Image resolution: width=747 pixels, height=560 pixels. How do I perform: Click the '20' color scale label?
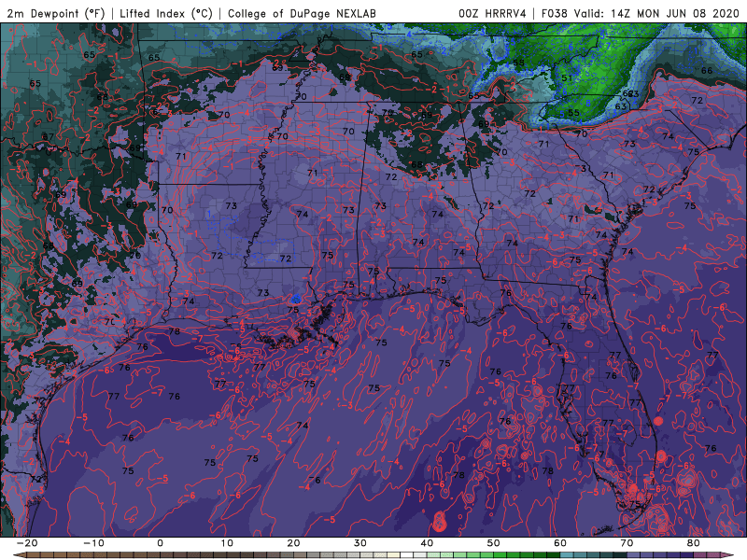pos(293,543)
